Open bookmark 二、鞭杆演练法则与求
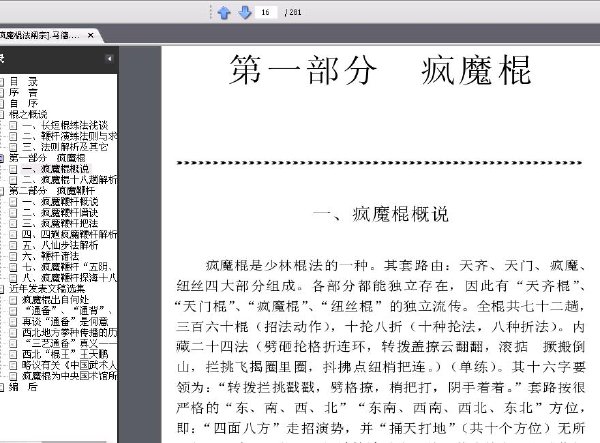The height and width of the screenshot is (443, 600). point(70,136)
